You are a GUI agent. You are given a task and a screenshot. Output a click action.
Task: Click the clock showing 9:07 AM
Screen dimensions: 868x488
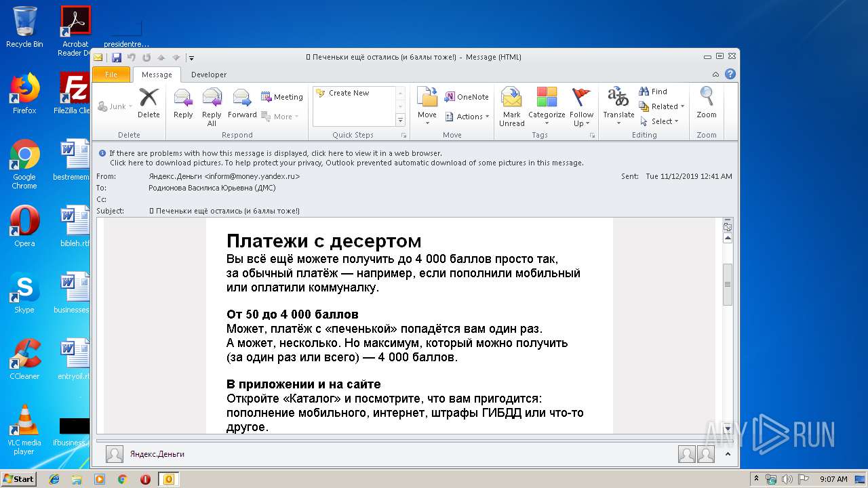(833, 479)
